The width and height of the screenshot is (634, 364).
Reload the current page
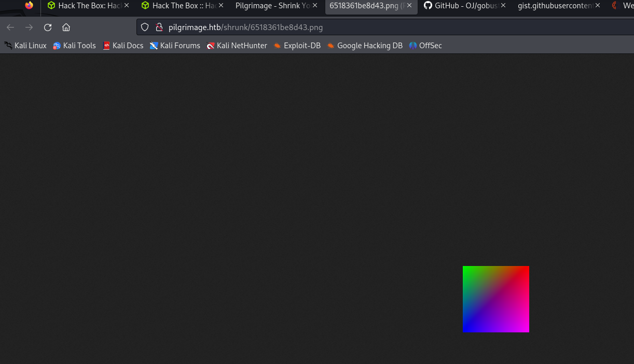point(48,27)
